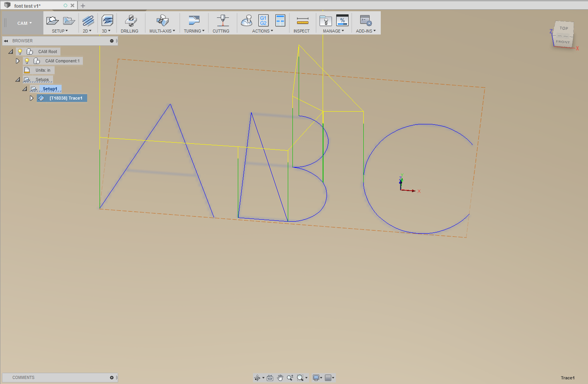Minimize the Browser panel with round button
The image size is (588, 384).
click(112, 41)
